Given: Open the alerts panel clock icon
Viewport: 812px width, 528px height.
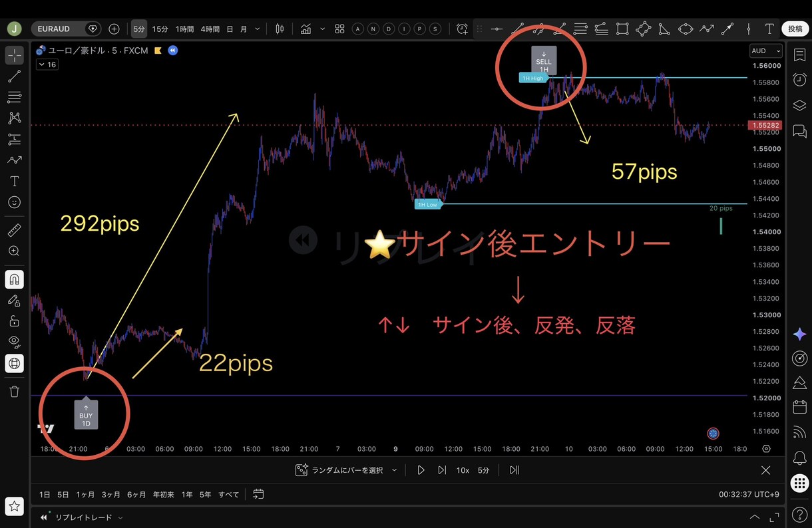Looking at the screenshot, I should coord(799,80).
